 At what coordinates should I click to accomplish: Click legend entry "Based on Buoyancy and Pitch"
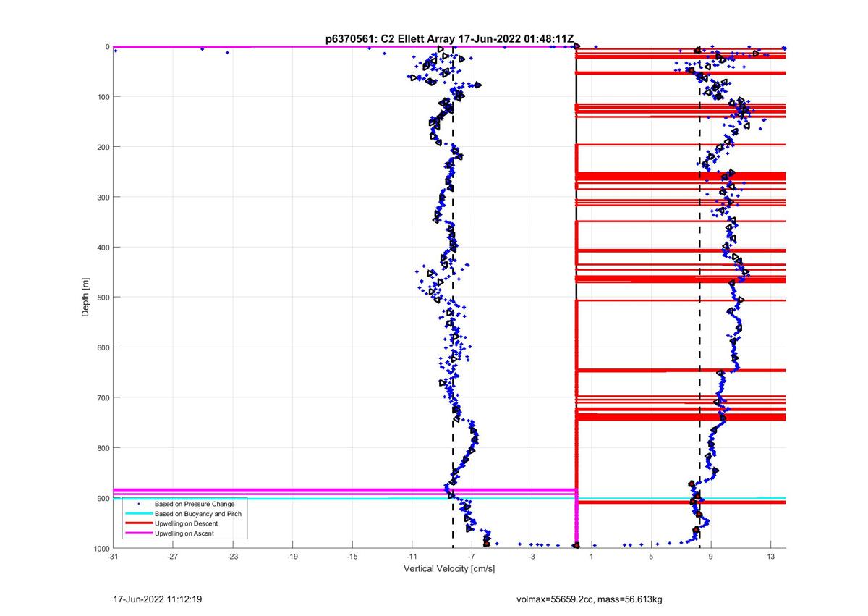[x=198, y=513]
